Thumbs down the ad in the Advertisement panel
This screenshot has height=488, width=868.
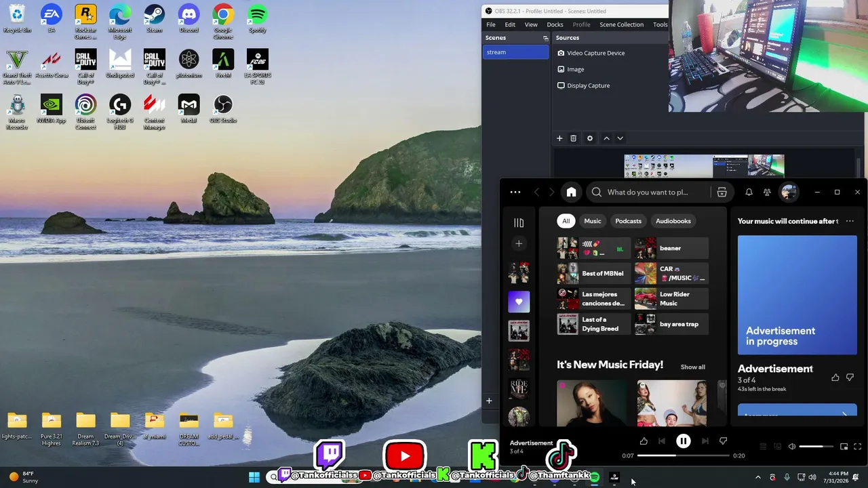850,378
